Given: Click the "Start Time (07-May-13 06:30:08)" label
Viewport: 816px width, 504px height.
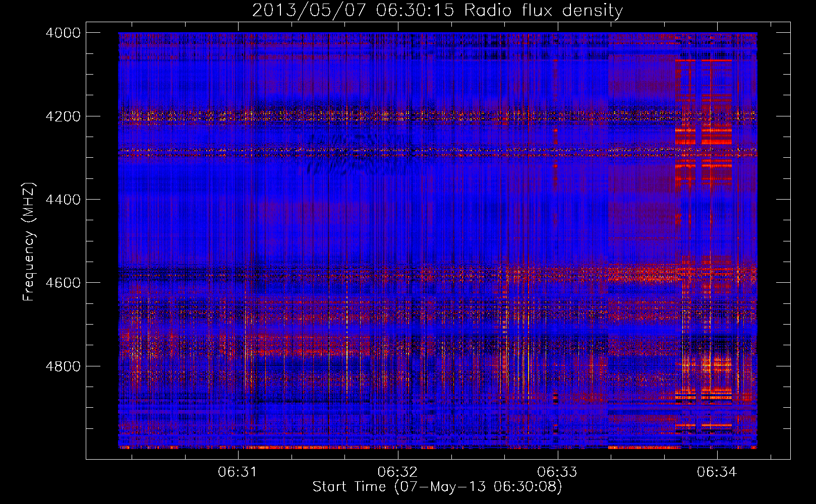Looking at the screenshot, I should [x=437, y=487].
